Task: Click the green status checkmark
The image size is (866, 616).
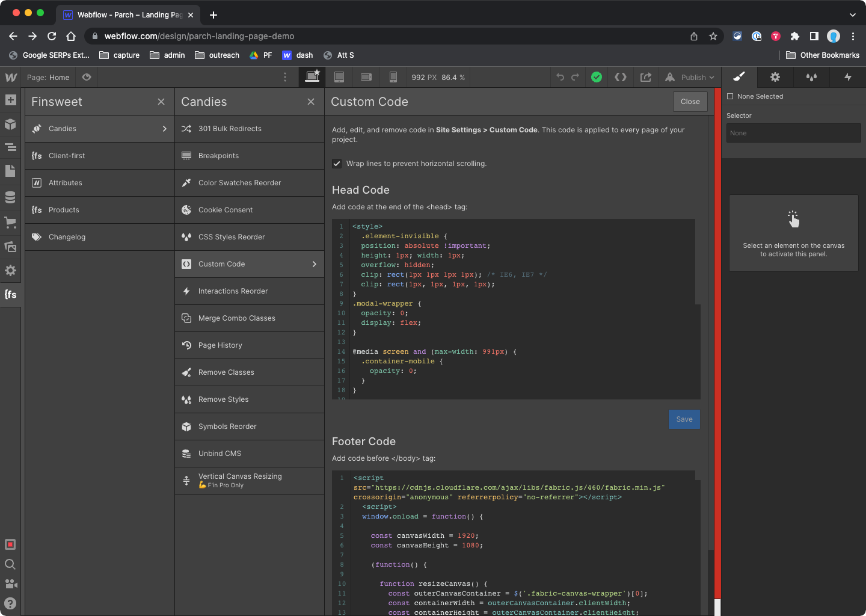Action: pyautogui.click(x=597, y=77)
